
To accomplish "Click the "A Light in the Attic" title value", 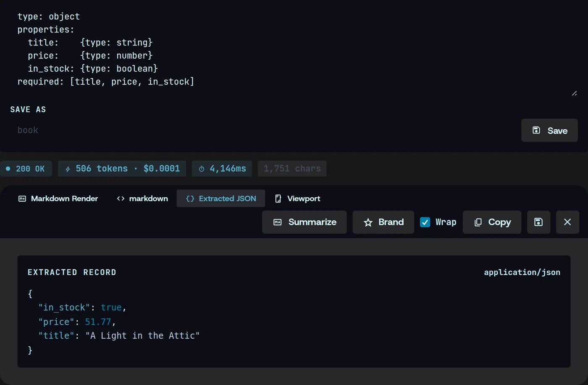I will [142, 336].
